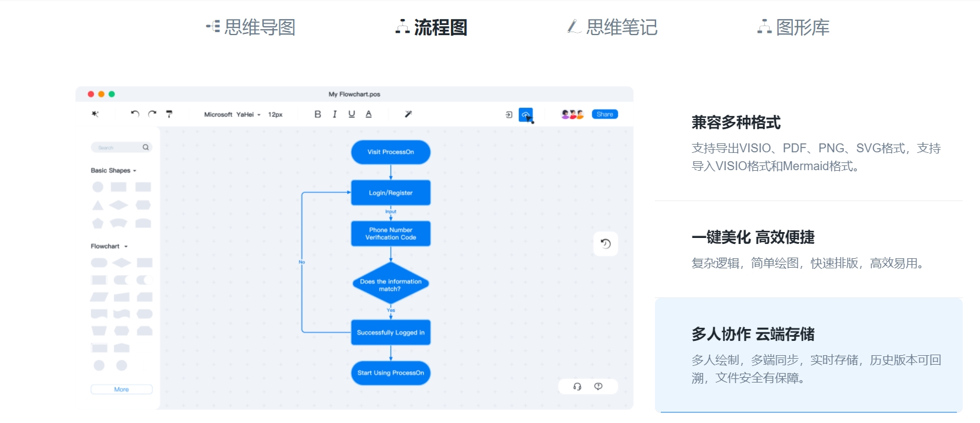Click the More button under the shapes
The width and height of the screenshot is (980, 423).
pyautogui.click(x=121, y=389)
